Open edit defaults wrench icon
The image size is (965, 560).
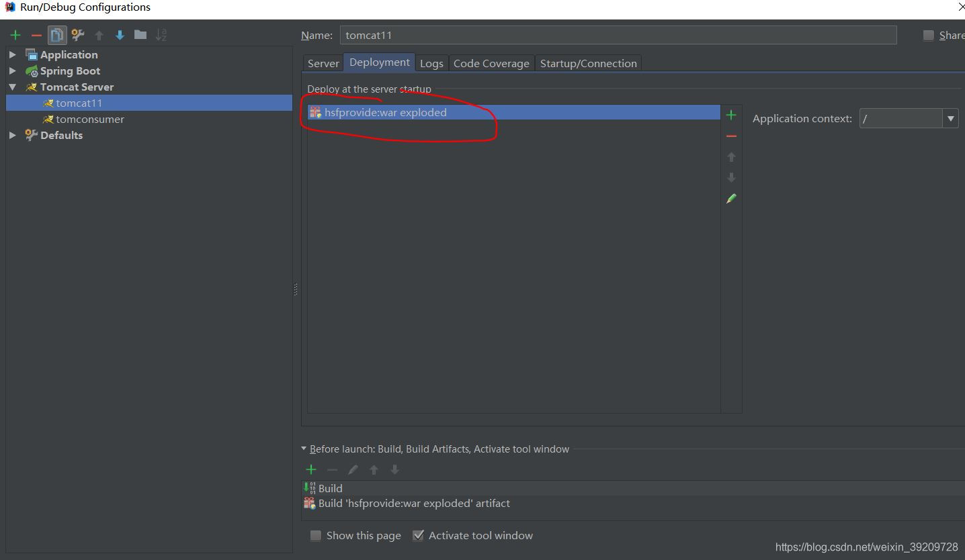pyautogui.click(x=78, y=35)
